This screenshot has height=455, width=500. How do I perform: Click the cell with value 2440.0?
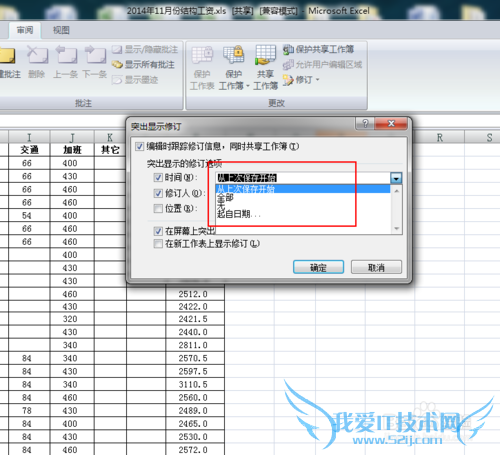pyautogui.click(x=195, y=332)
